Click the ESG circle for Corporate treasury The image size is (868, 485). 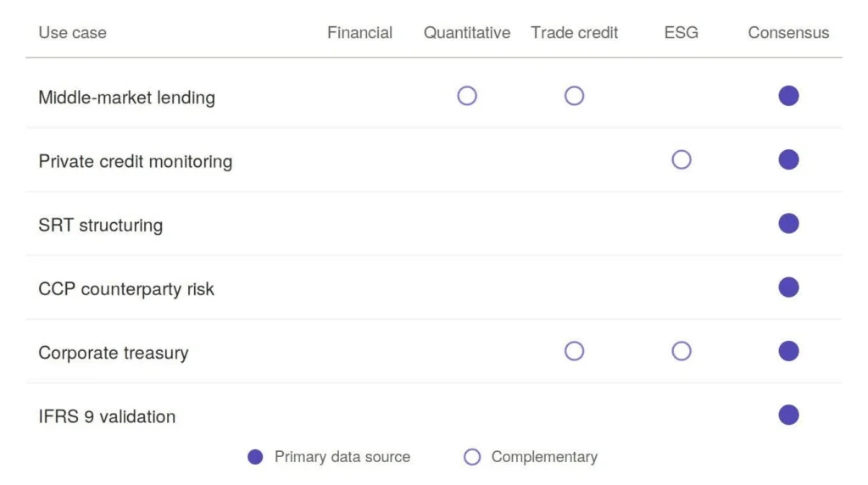tap(682, 351)
